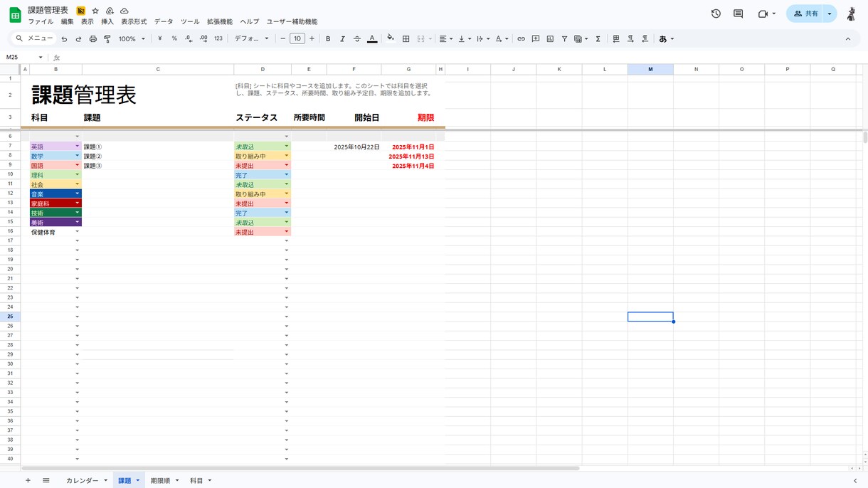Increase the font size
Screen dimensions: 868x488
(x=312, y=39)
